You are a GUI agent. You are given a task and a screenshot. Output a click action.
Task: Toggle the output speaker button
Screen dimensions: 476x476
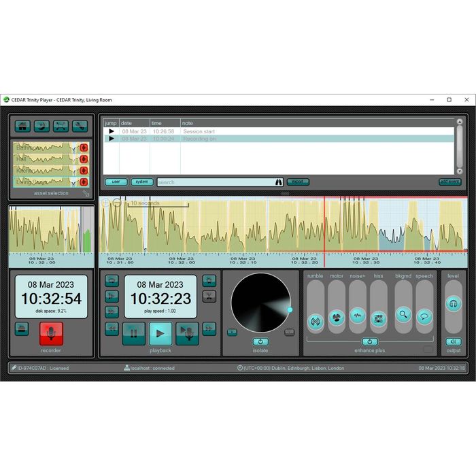pos(453,341)
